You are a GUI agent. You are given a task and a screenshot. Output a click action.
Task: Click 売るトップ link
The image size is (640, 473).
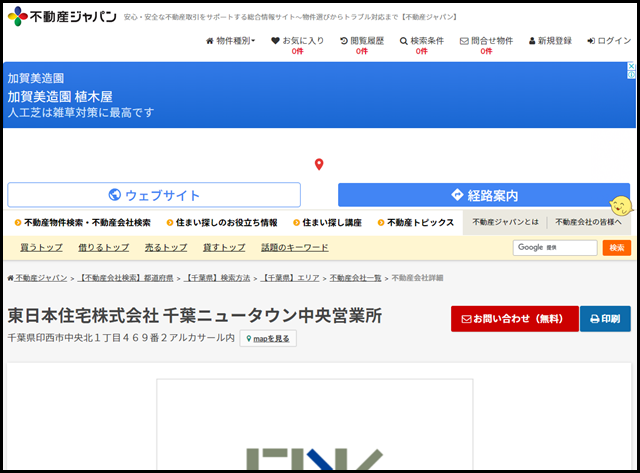(x=166, y=247)
